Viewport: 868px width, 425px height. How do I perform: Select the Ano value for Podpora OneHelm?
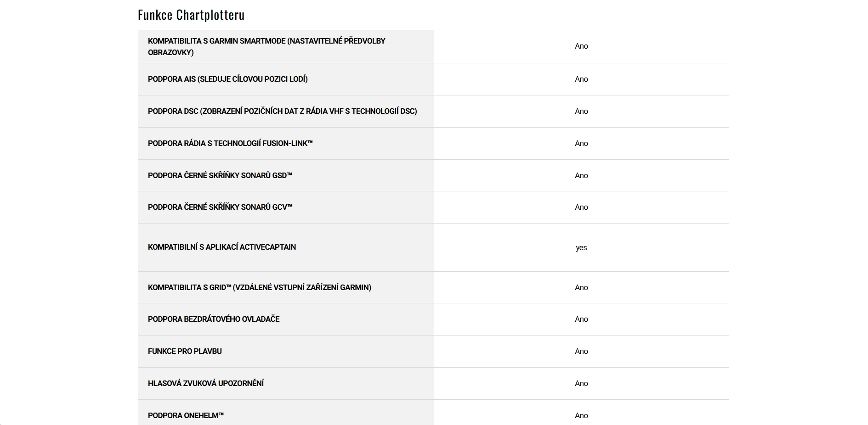click(581, 416)
